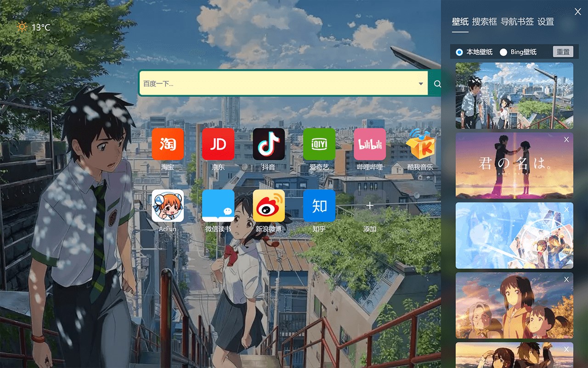Screen dimensions: 588x368
Task: Remove the girls at sunset wallpaper
Action: coord(566,279)
